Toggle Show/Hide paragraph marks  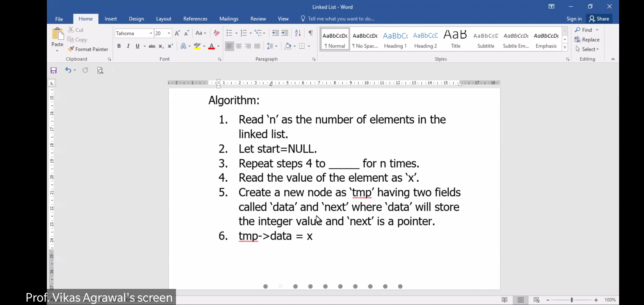click(x=311, y=33)
